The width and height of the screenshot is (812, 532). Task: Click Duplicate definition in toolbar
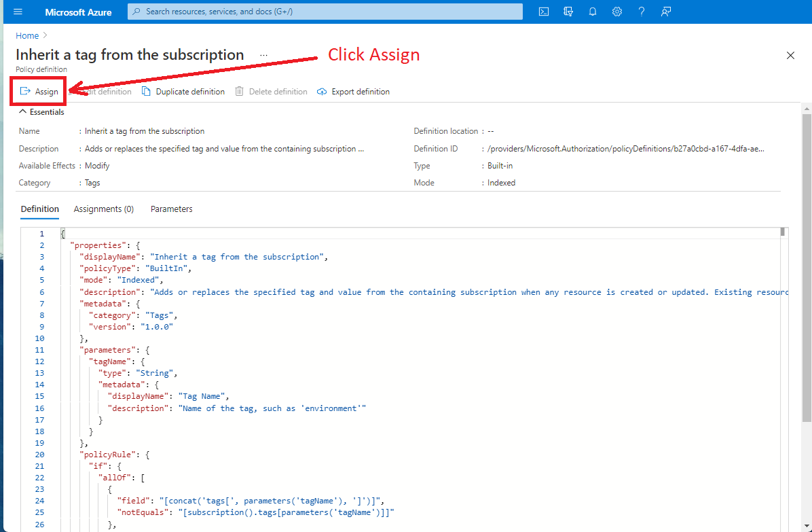tap(183, 92)
